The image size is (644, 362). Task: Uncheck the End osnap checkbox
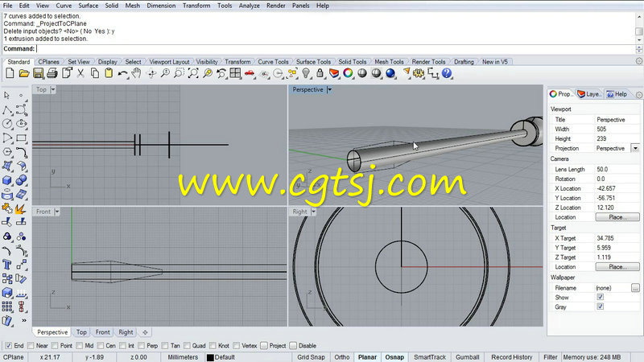(8, 346)
